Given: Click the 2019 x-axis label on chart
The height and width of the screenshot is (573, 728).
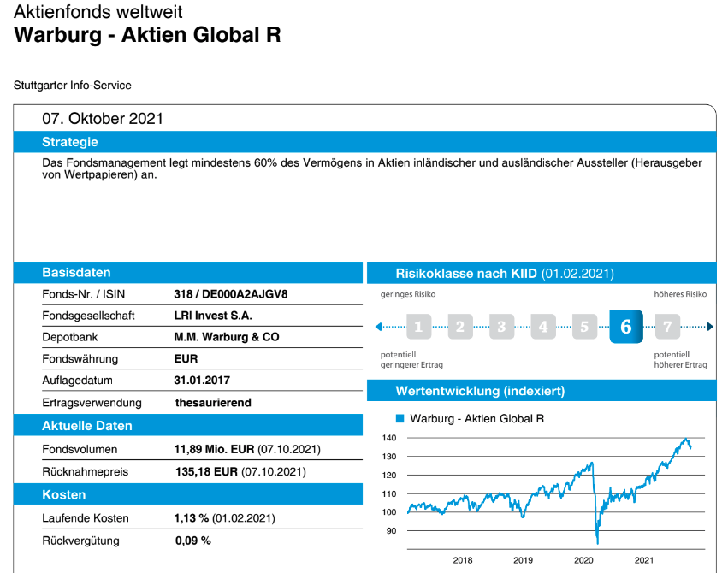Looking at the screenshot, I should 524,560.
